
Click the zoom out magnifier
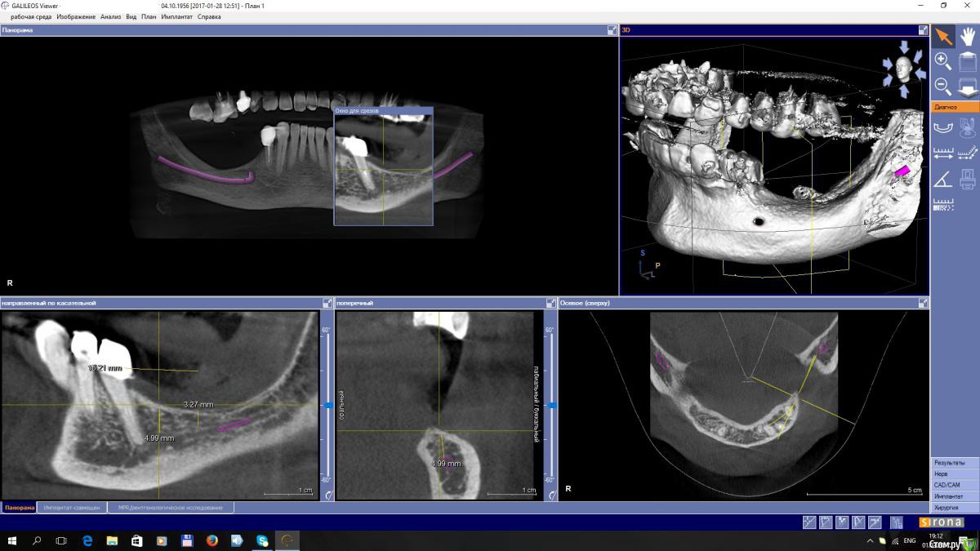942,86
